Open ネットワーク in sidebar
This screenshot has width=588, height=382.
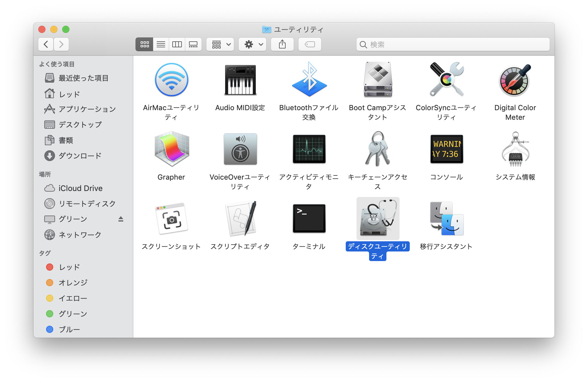[83, 235]
